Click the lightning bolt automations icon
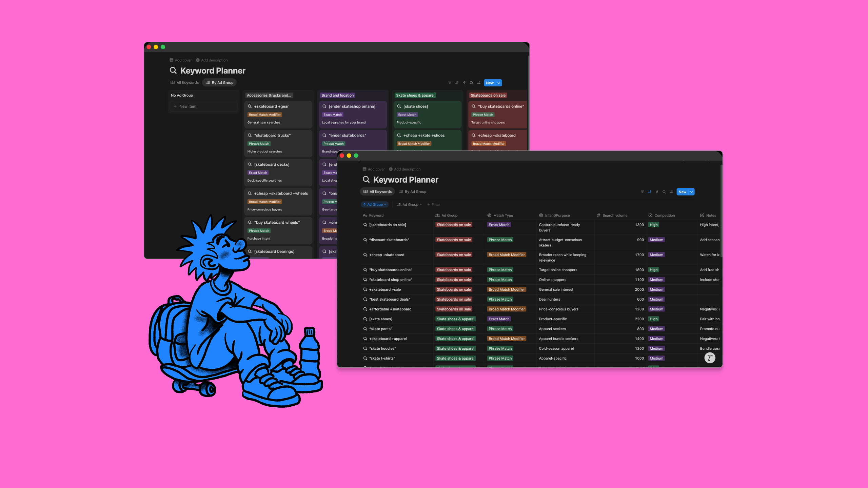The width and height of the screenshot is (868, 488). 657,192
